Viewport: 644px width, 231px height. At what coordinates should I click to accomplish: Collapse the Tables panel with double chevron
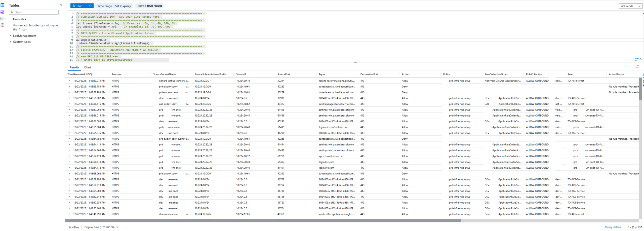[61, 5]
